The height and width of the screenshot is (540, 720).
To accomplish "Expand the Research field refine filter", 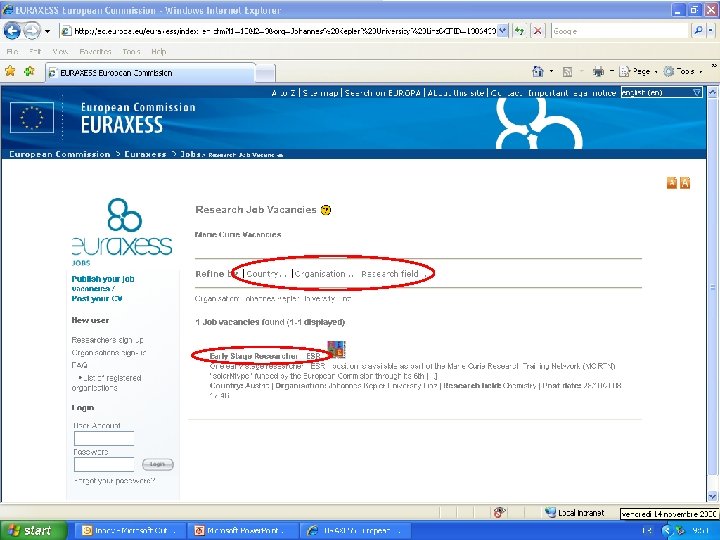I will [396, 274].
